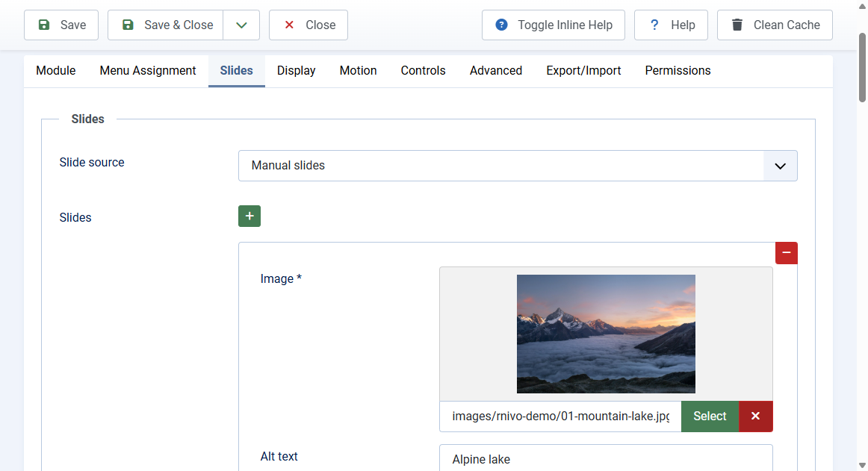868x471 pixels.
Task: Open the Permissions tab
Action: coord(678,71)
